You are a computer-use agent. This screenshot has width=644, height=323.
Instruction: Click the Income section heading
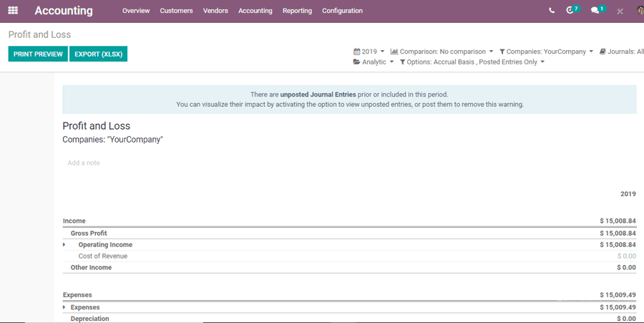pyautogui.click(x=74, y=221)
